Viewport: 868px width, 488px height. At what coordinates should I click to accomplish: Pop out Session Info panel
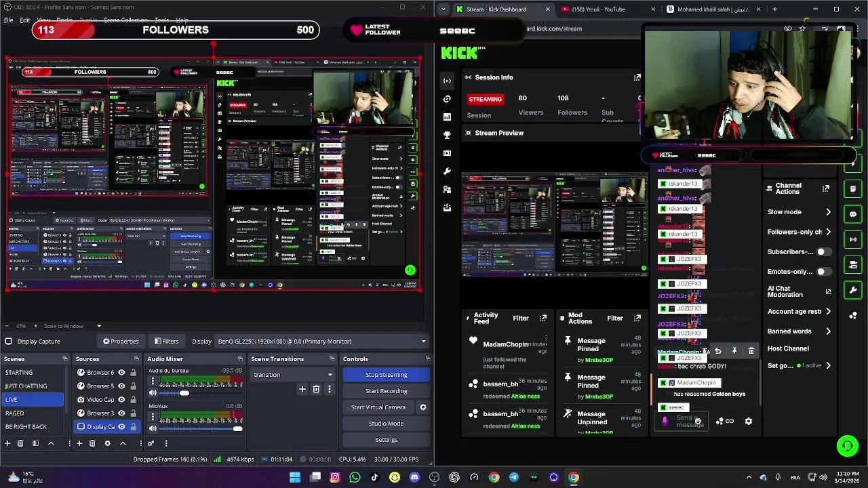tap(637, 77)
